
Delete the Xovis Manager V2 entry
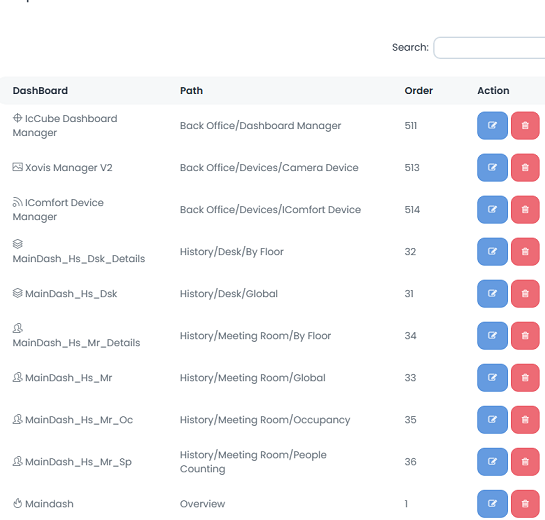pyautogui.click(x=525, y=168)
